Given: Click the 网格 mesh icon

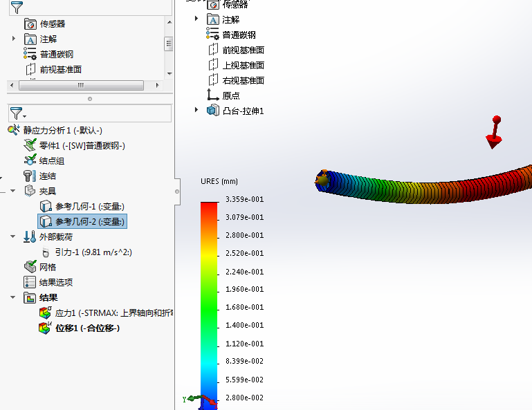Looking at the screenshot, I should click(30, 267).
